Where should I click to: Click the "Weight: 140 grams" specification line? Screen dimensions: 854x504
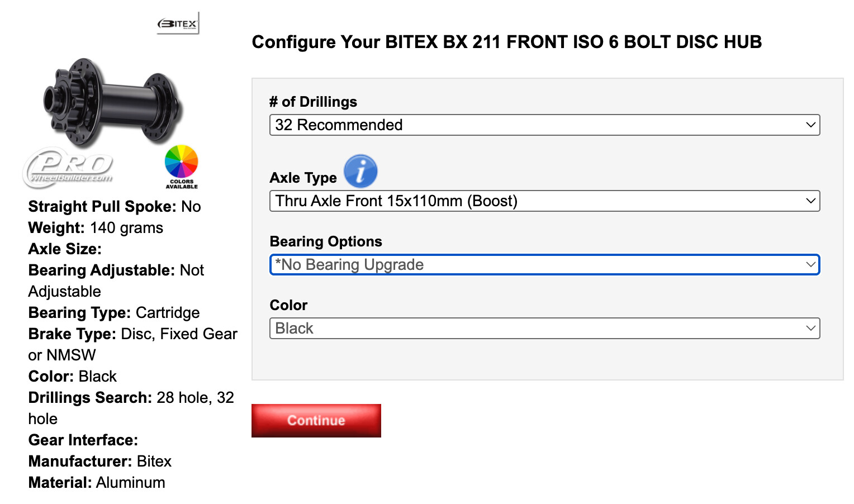tap(96, 228)
